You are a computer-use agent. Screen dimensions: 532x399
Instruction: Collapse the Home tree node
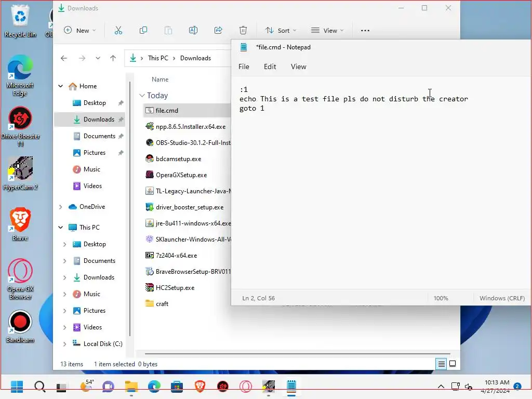pos(61,86)
